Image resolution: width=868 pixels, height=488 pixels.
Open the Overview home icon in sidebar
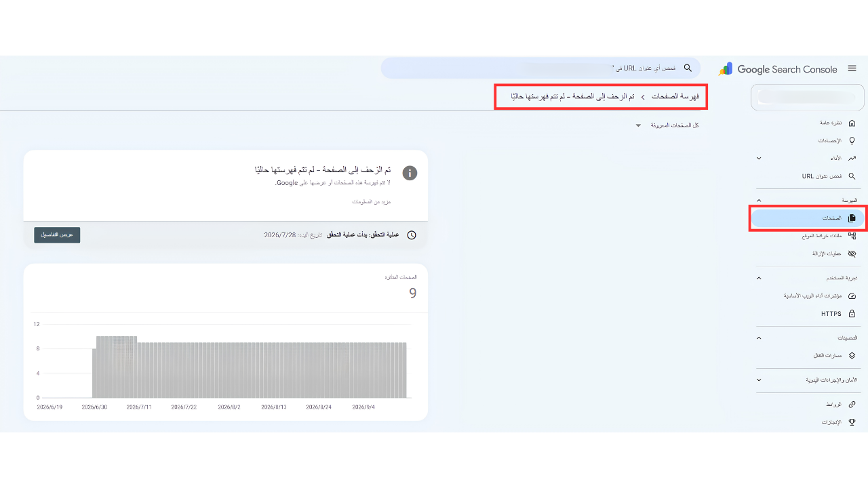pos(852,123)
